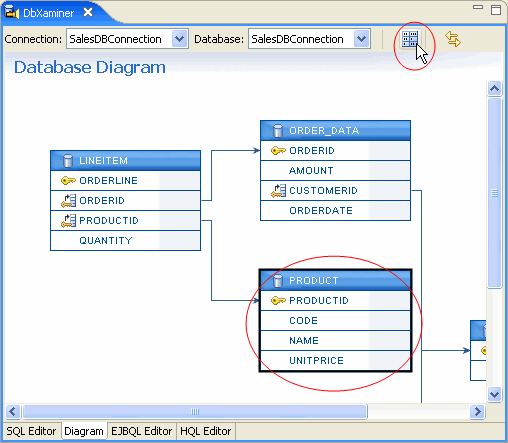The height and width of the screenshot is (443, 508).
Task: Select the PRODUCTID column in PRODUCT table
Action: [x=335, y=301]
